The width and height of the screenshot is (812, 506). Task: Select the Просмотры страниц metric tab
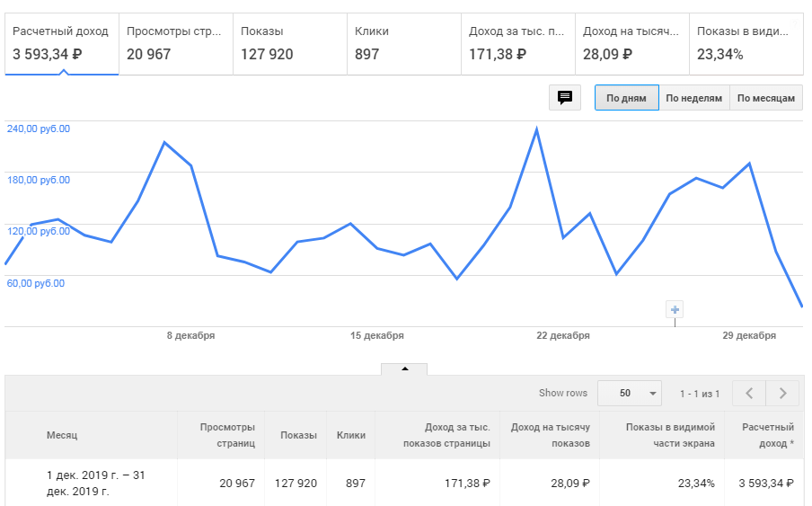175,42
